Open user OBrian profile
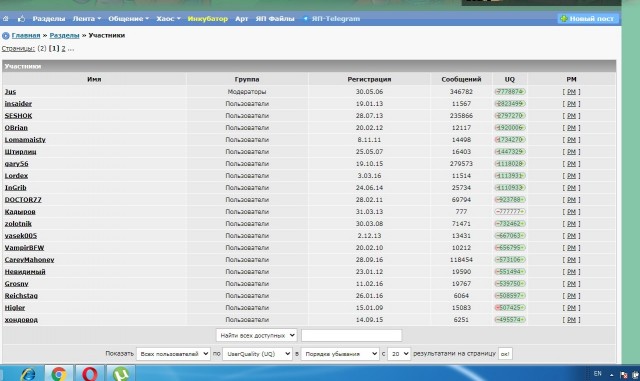 (x=16, y=128)
